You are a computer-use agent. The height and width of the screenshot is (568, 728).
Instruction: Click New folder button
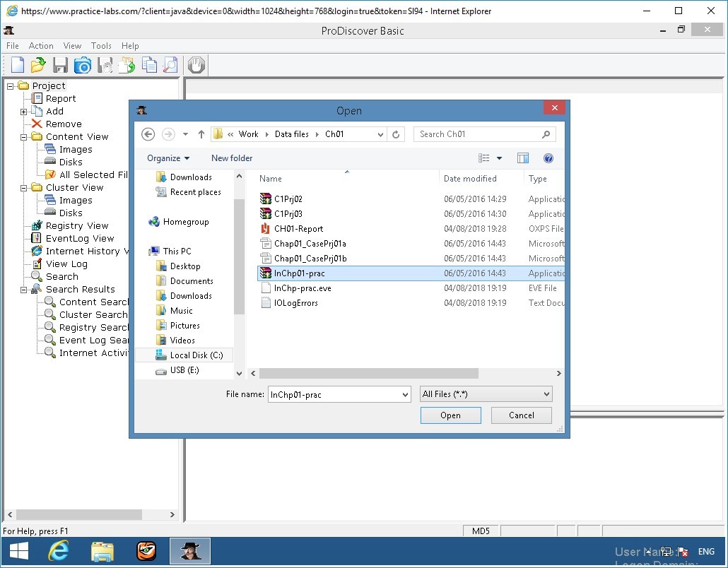pyautogui.click(x=232, y=158)
